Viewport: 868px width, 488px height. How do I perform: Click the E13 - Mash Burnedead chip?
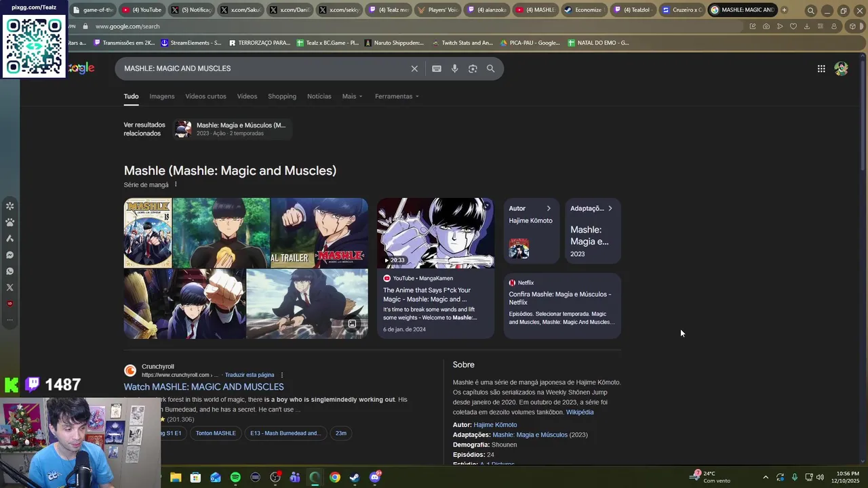coord(285,433)
